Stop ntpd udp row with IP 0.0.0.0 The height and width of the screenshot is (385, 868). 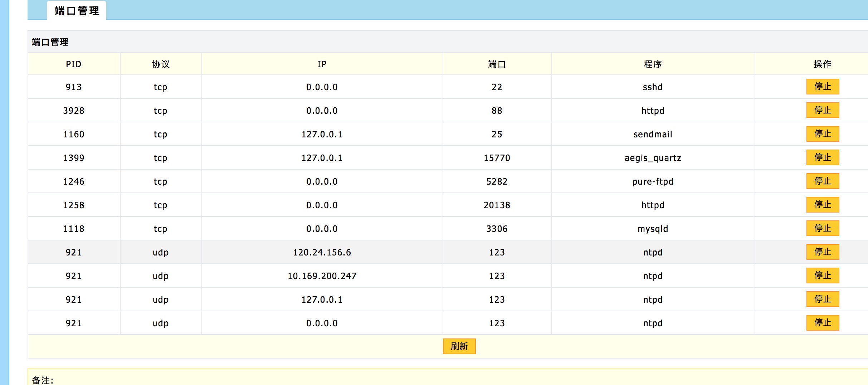pyautogui.click(x=823, y=323)
